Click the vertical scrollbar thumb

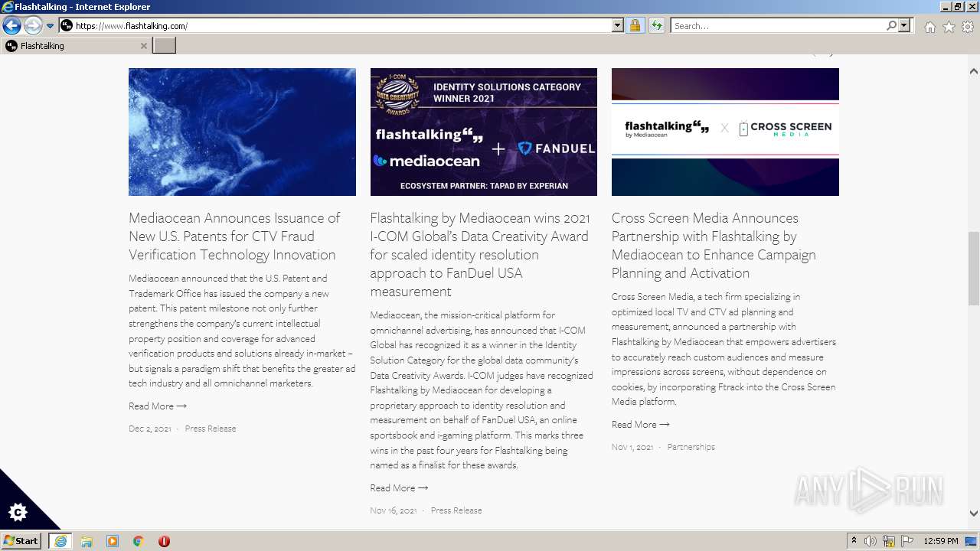[x=974, y=268]
